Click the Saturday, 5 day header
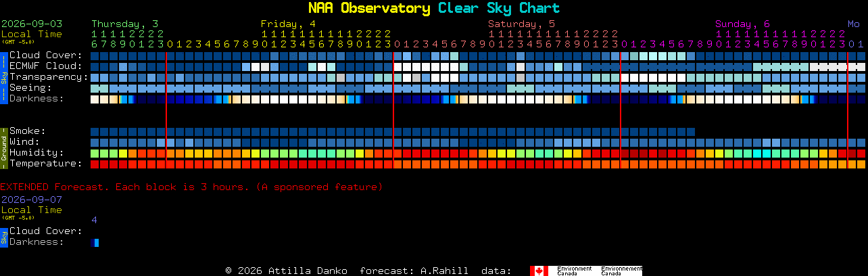Screen dimensions: 868x276 (x=522, y=23)
